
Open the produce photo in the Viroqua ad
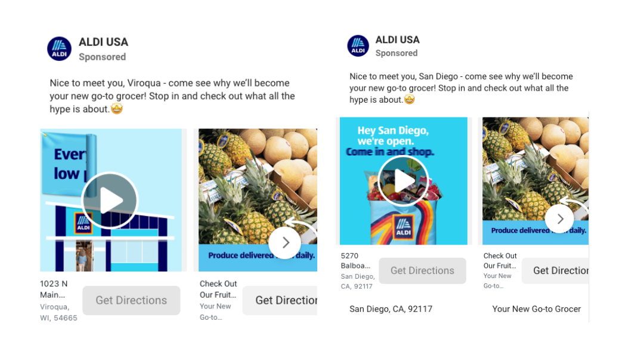pyautogui.click(x=258, y=200)
